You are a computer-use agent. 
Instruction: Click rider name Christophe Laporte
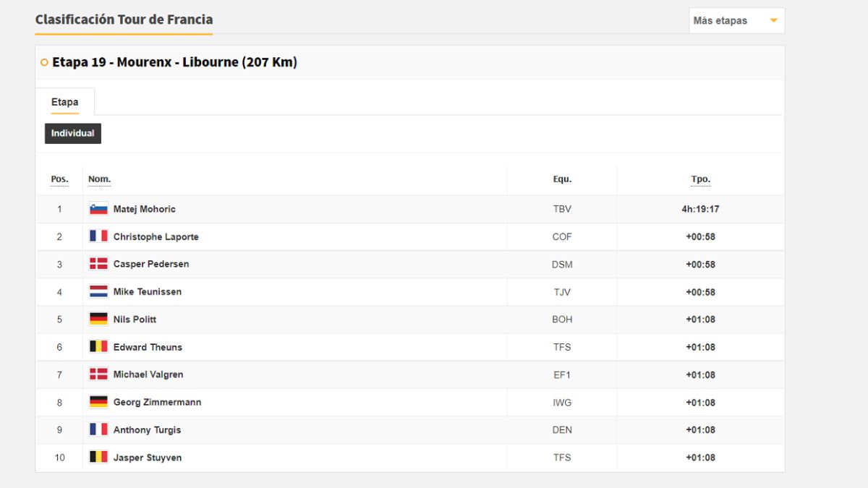[156, 237]
